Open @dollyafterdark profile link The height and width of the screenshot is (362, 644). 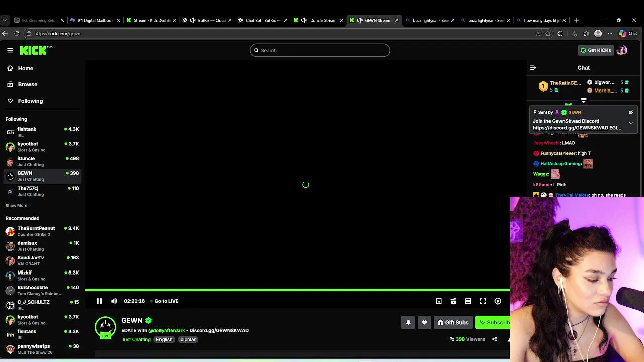[x=167, y=330]
